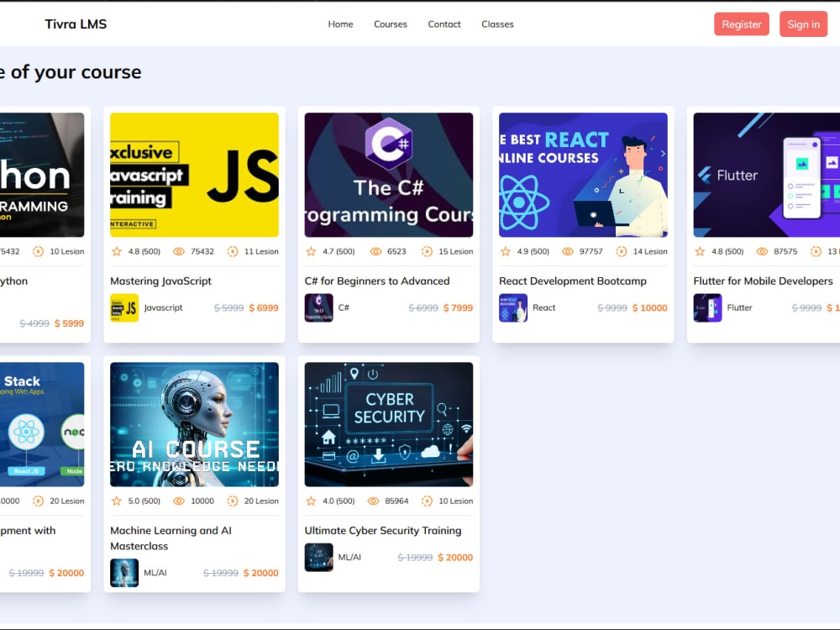Click the star icon on Ultimate Cyber Security card
The image size is (840, 630).
coord(311,501)
